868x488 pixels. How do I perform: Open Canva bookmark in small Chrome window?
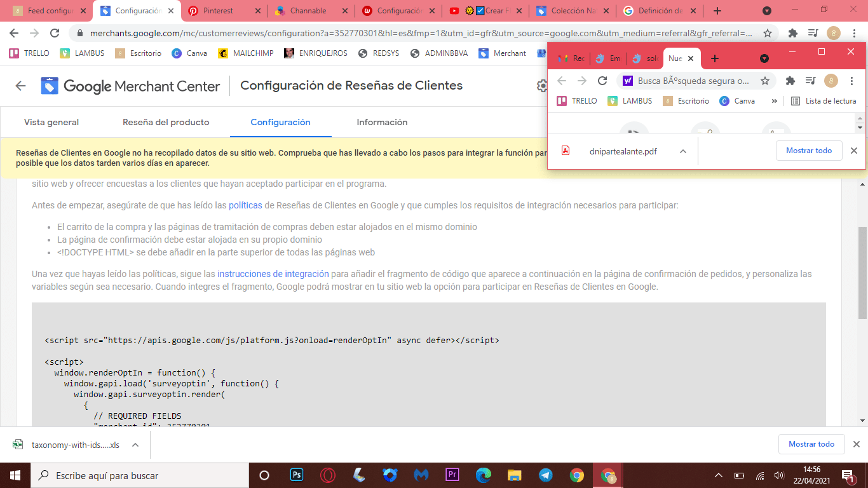click(737, 101)
